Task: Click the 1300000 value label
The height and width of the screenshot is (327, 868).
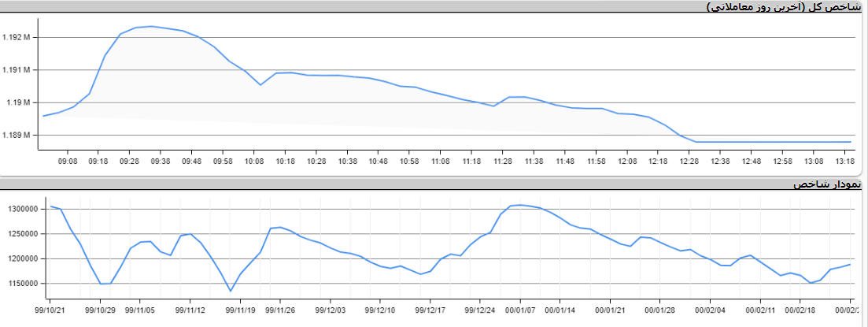Action: tap(24, 210)
